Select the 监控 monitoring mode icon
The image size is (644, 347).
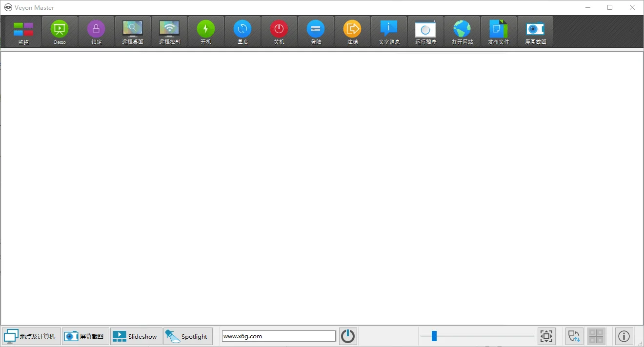point(23,31)
